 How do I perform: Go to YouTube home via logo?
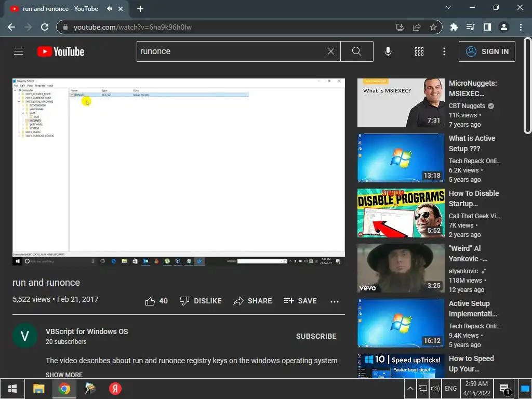tap(61, 51)
